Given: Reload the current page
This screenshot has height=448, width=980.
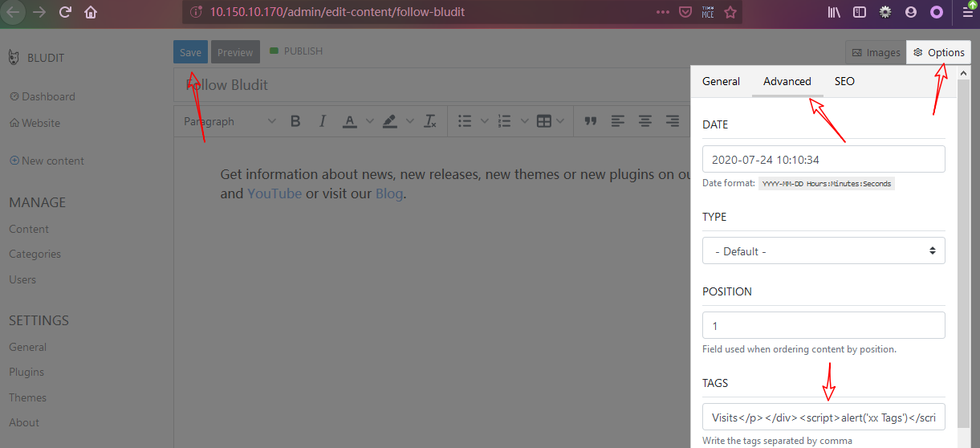Looking at the screenshot, I should [65, 12].
